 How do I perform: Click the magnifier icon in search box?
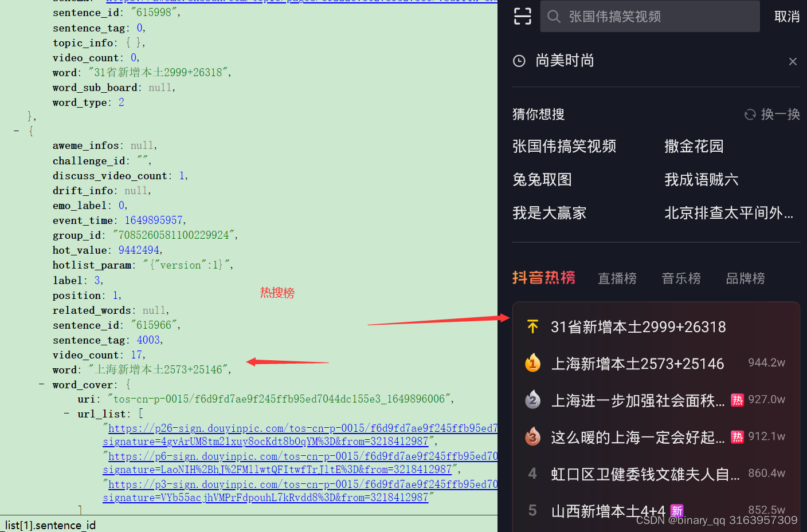[554, 17]
